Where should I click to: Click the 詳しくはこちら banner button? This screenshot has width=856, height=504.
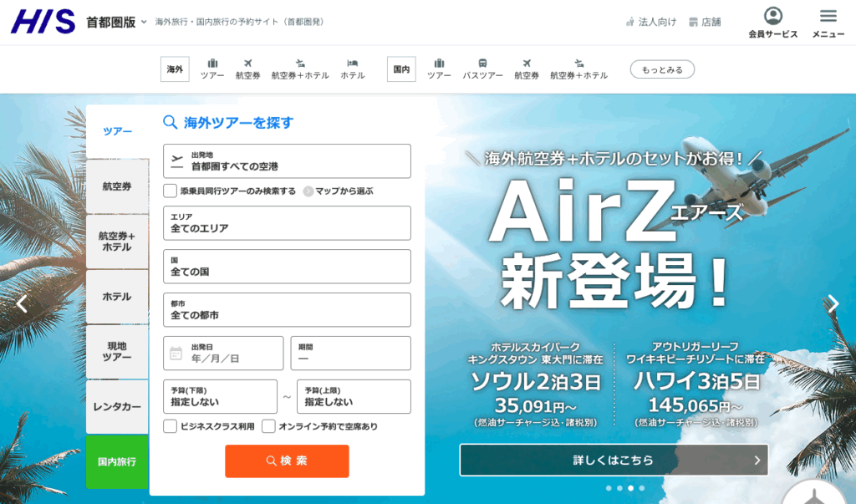pos(613,460)
